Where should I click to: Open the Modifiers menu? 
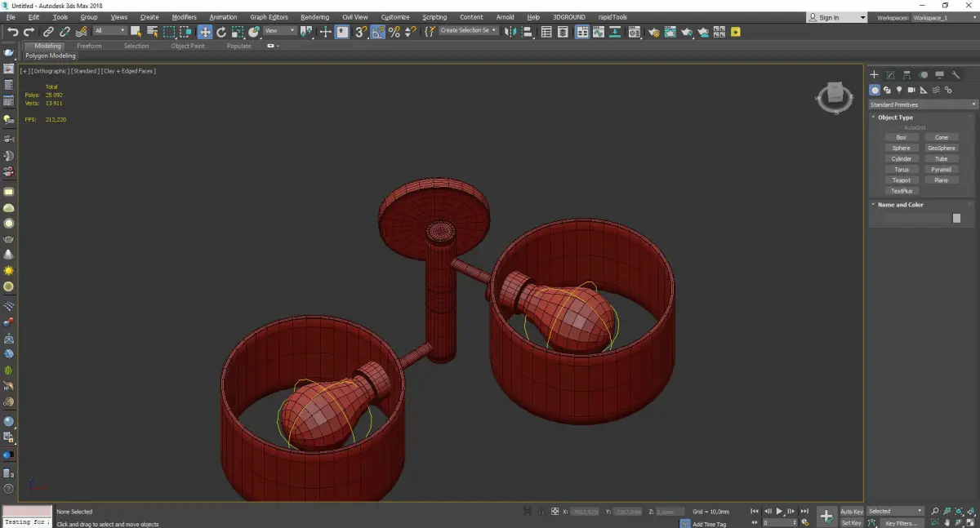coord(184,17)
